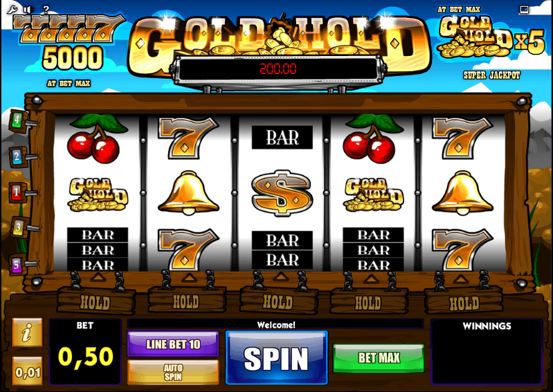Select payline 1 red marker
The height and width of the screenshot is (392, 553).
point(17,193)
